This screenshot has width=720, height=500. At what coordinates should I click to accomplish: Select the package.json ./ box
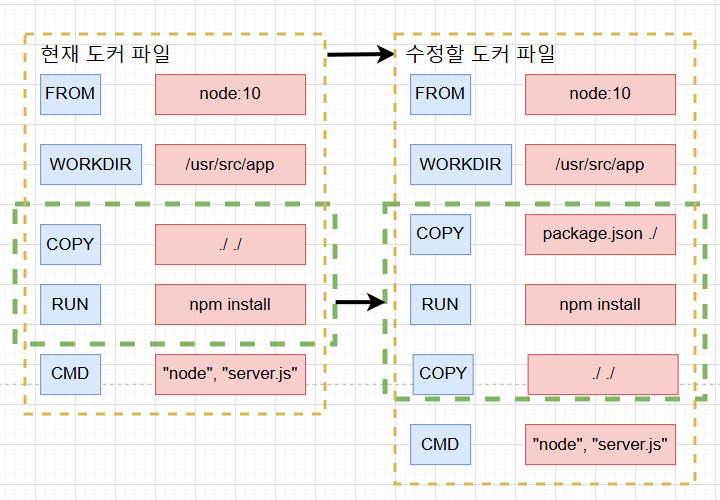pyautogui.click(x=600, y=234)
